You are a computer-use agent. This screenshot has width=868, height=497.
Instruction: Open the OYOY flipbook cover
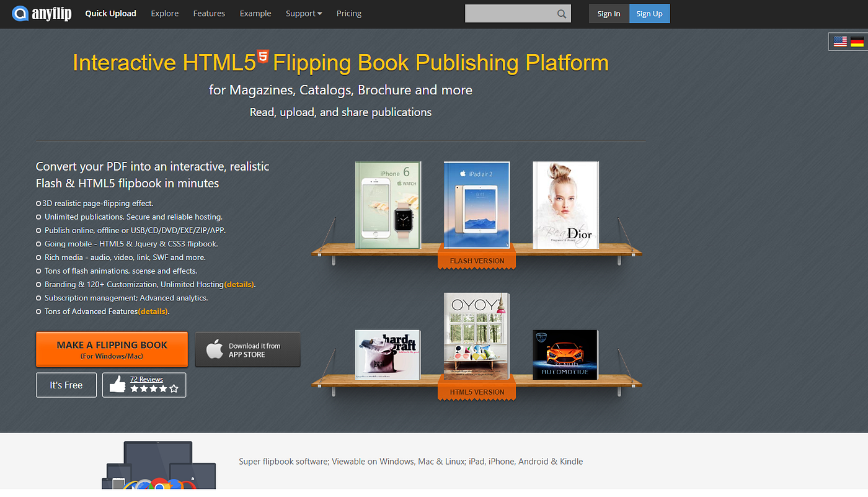476,336
